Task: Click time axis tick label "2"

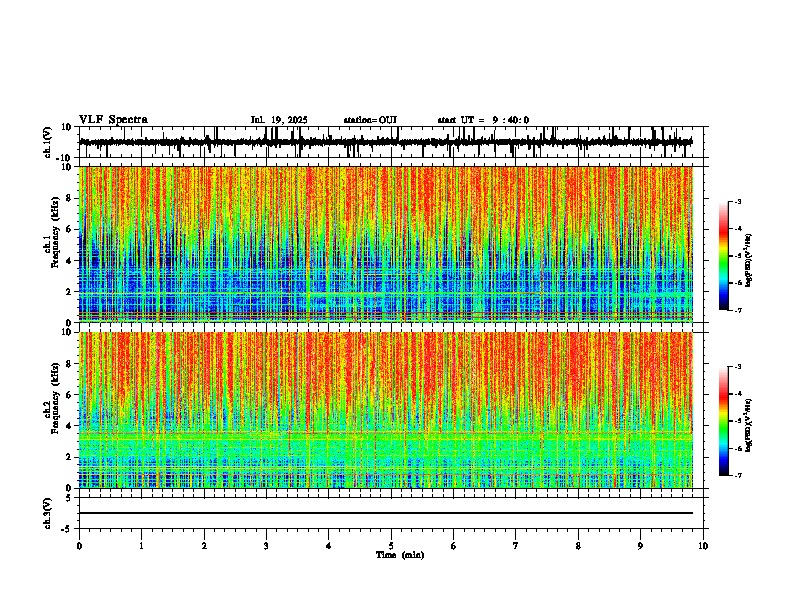Action: pos(204,546)
